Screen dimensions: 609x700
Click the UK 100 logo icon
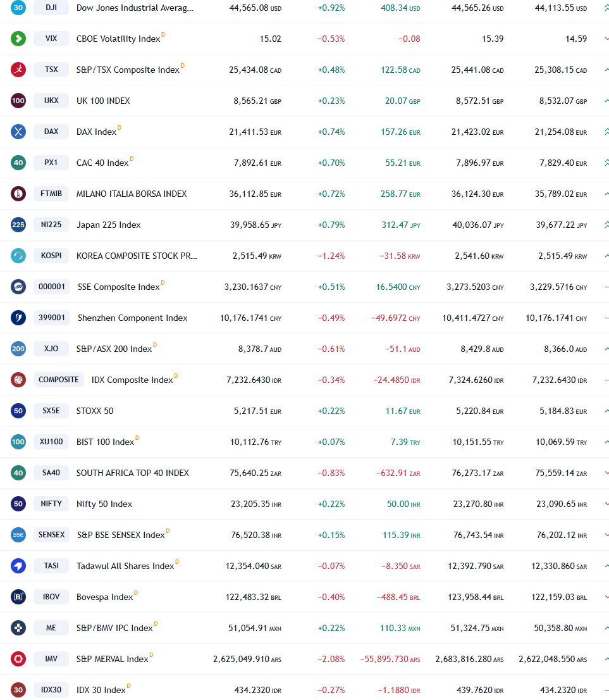tap(18, 101)
